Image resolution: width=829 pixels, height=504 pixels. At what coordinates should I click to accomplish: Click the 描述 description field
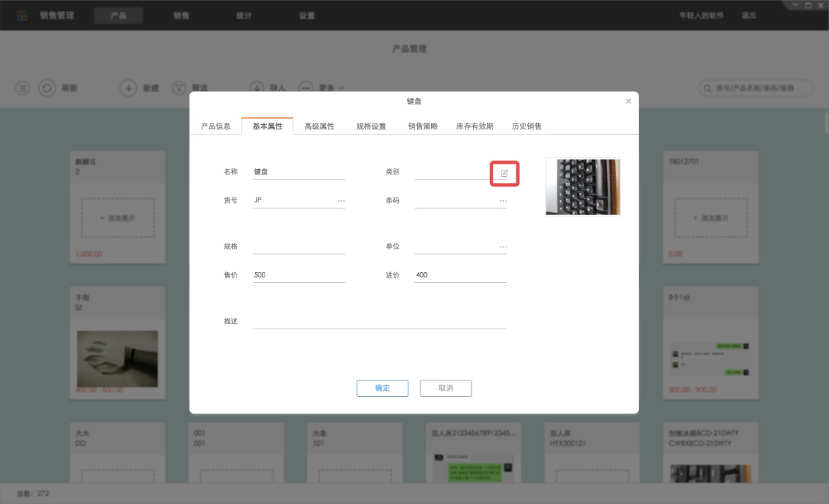[380, 321]
